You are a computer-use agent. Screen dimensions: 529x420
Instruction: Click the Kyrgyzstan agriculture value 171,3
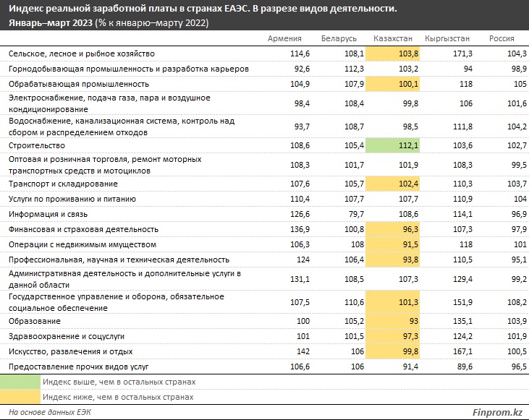[x=462, y=53]
